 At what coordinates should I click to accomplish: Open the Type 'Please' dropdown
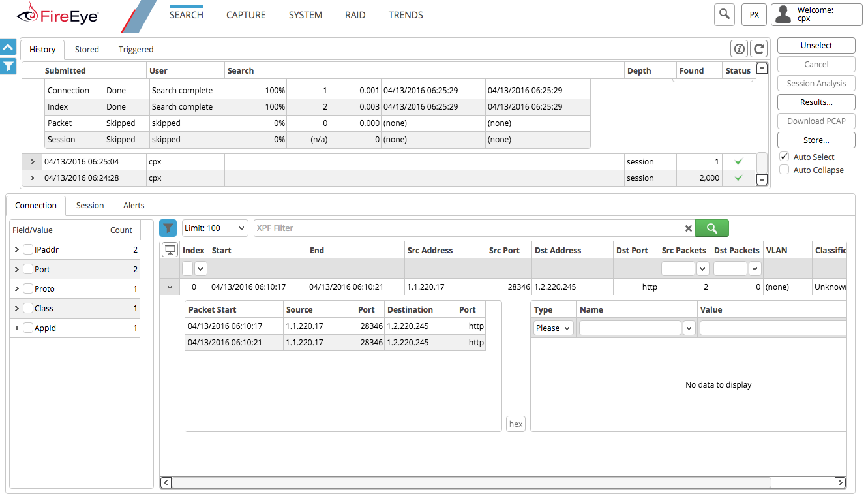[554, 328]
